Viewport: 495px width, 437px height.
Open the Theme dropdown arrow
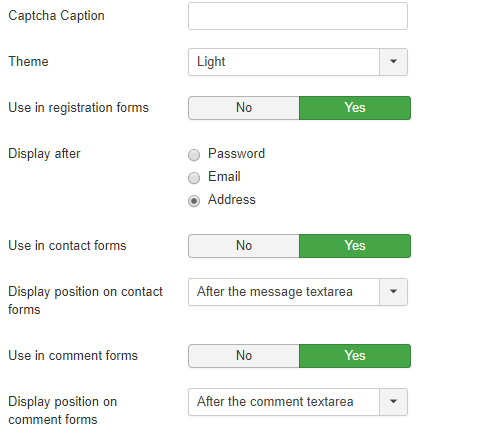pos(393,62)
